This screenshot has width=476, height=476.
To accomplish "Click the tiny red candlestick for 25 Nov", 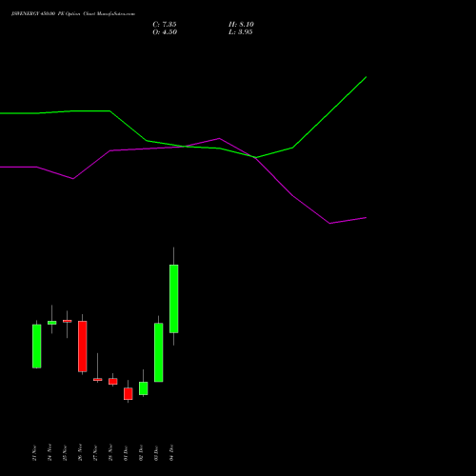I will 68,321.
